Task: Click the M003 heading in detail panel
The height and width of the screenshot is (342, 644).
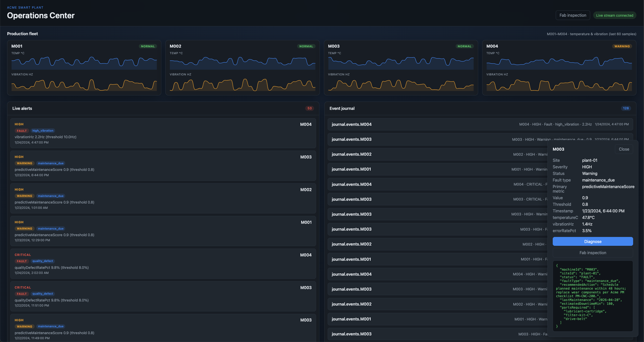Action: (558, 149)
